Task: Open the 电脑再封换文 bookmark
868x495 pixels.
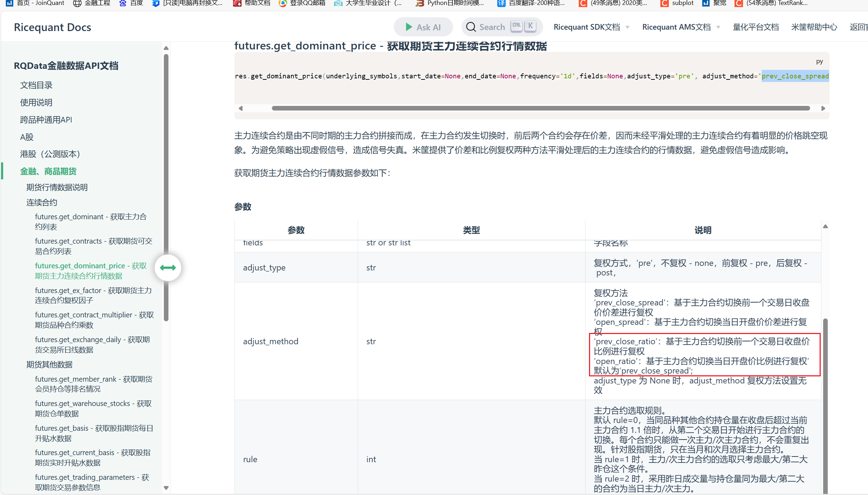Action: [188, 3]
